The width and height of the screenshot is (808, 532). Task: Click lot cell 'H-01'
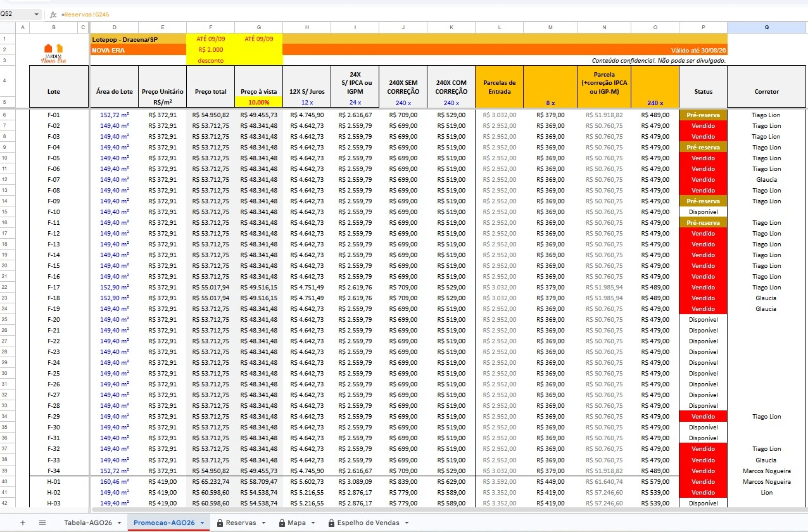tap(54, 481)
